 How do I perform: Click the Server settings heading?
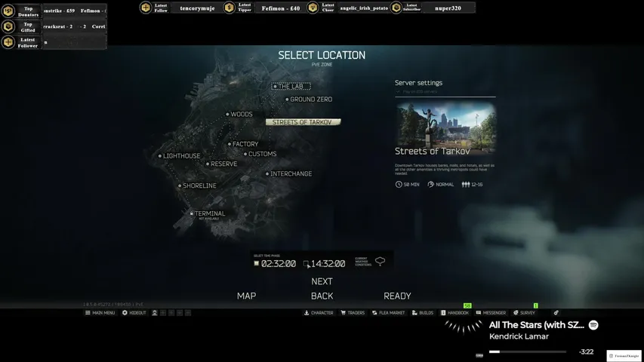coord(418,82)
